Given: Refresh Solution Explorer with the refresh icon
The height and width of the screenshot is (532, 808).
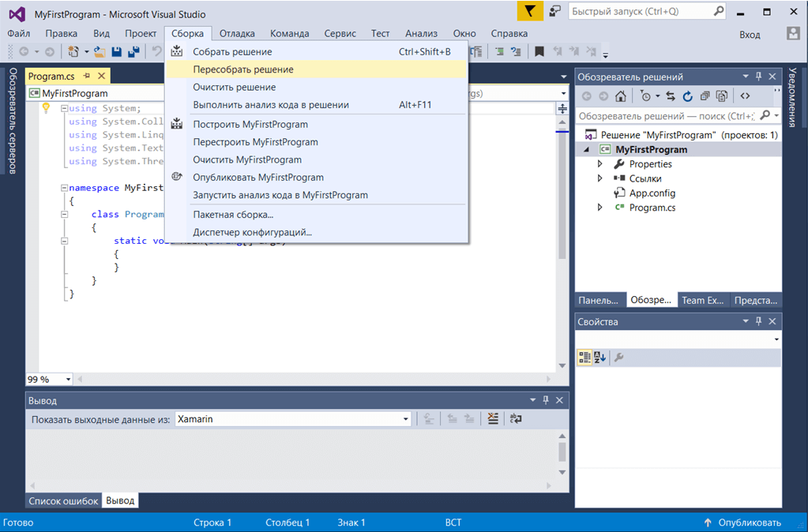Looking at the screenshot, I should tap(687, 96).
